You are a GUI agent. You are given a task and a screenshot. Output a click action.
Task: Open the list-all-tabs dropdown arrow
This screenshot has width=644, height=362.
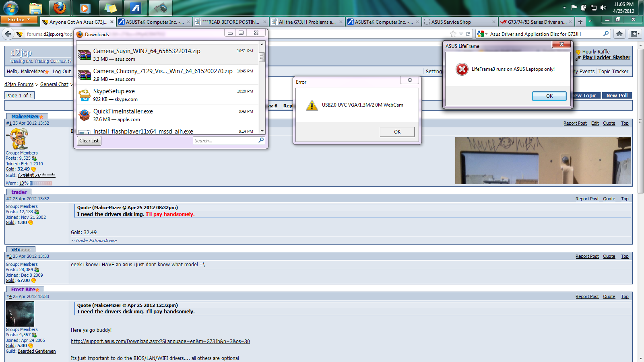click(x=590, y=22)
